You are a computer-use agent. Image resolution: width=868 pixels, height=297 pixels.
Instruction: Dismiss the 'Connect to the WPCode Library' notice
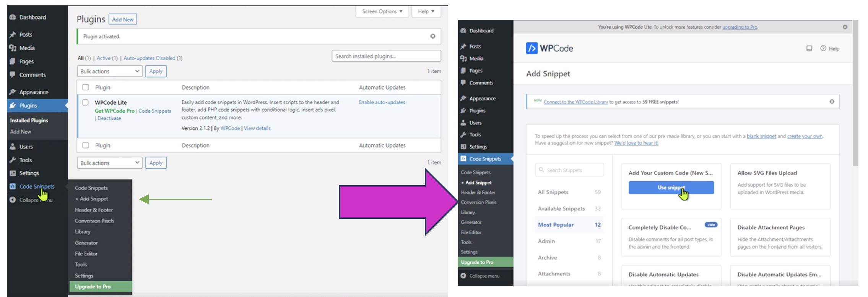tap(832, 102)
